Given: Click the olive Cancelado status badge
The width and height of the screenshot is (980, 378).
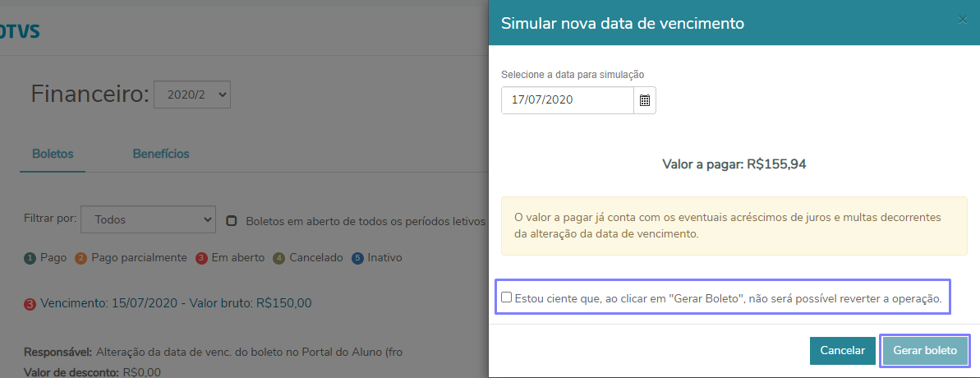Looking at the screenshot, I should point(279,258).
